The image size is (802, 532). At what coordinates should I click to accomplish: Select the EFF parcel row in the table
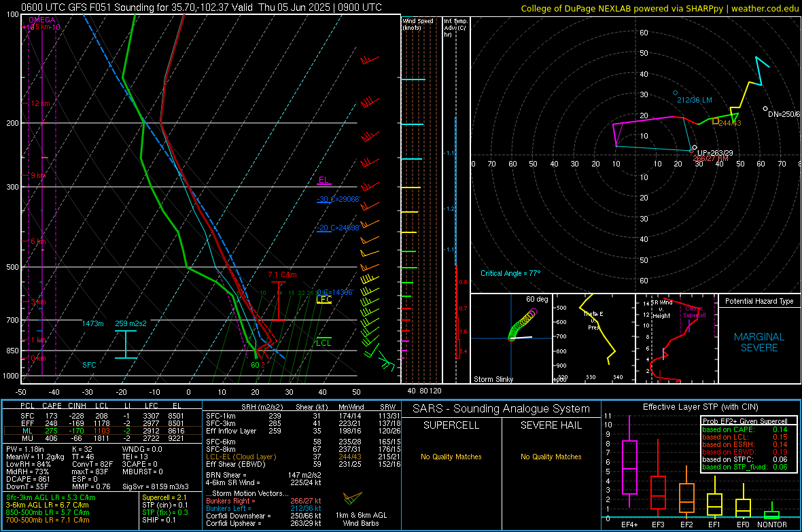[x=103, y=423]
